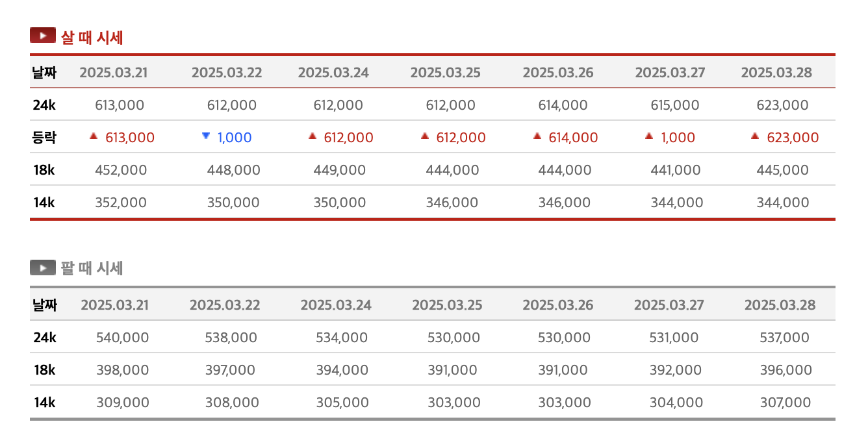Viewport: 868px width, 448px height.
Task: Click the 448,000 value in the 18k row
Action: (x=234, y=170)
